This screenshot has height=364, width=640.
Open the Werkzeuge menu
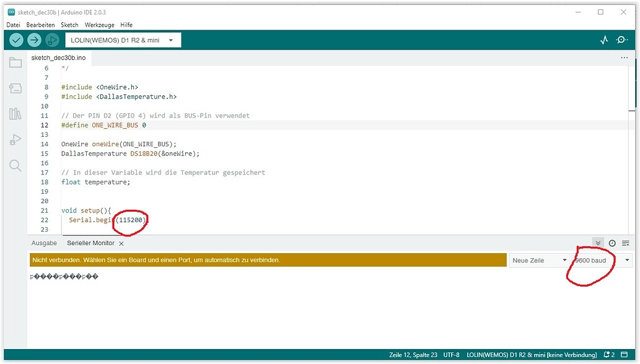point(99,25)
